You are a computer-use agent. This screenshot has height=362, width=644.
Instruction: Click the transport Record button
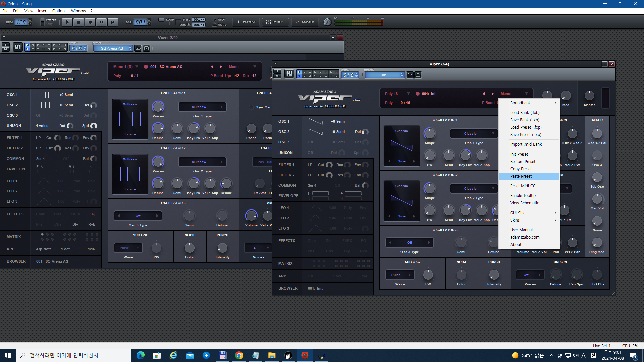(90, 22)
